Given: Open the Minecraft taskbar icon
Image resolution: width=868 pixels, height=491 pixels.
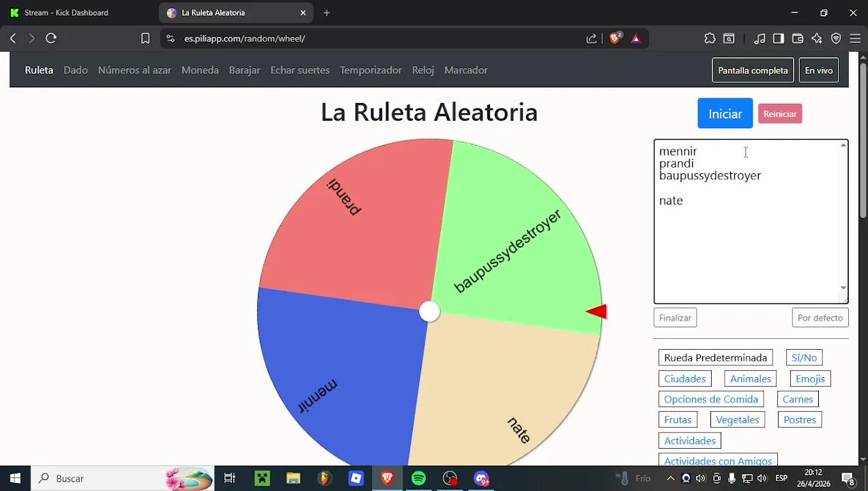Looking at the screenshot, I should [262, 479].
